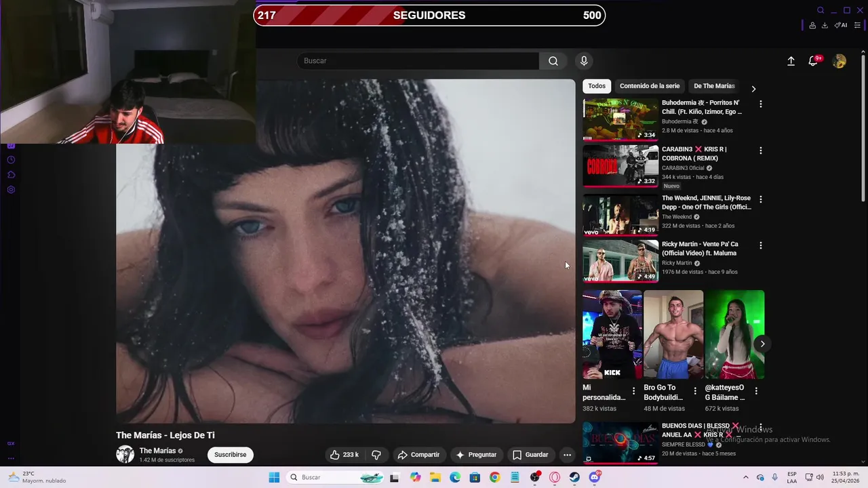Click the Windows taskbar Buscar search box
This screenshot has width=868, height=488.
[x=336, y=478]
